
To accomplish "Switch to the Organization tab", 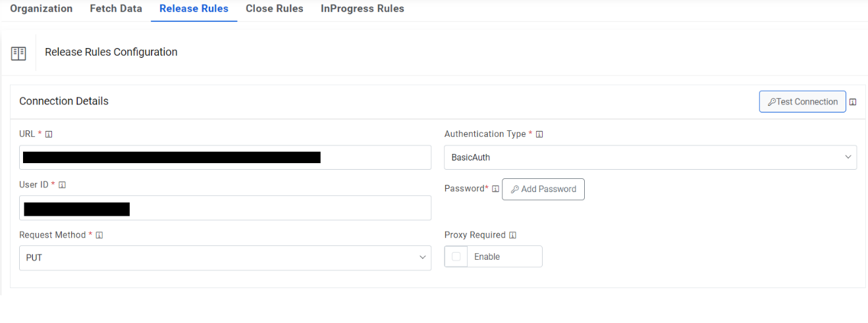I will pos(41,9).
